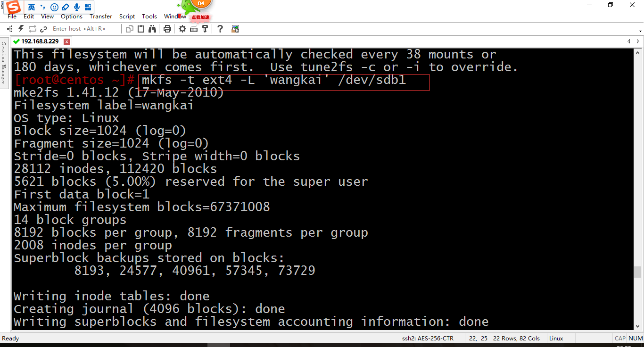Minimize the SecureCRT window
Viewport: 644px width, 347px height.
pos(589,5)
